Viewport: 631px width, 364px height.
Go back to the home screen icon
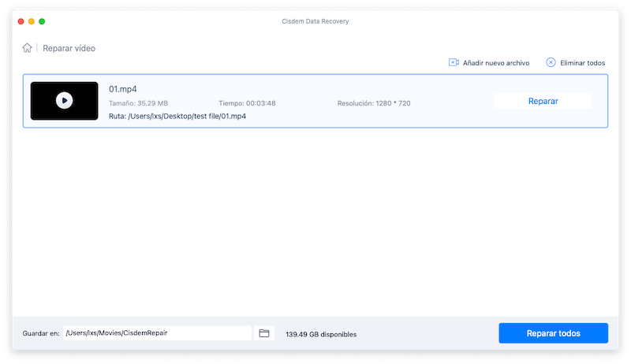pyautogui.click(x=27, y=48)
